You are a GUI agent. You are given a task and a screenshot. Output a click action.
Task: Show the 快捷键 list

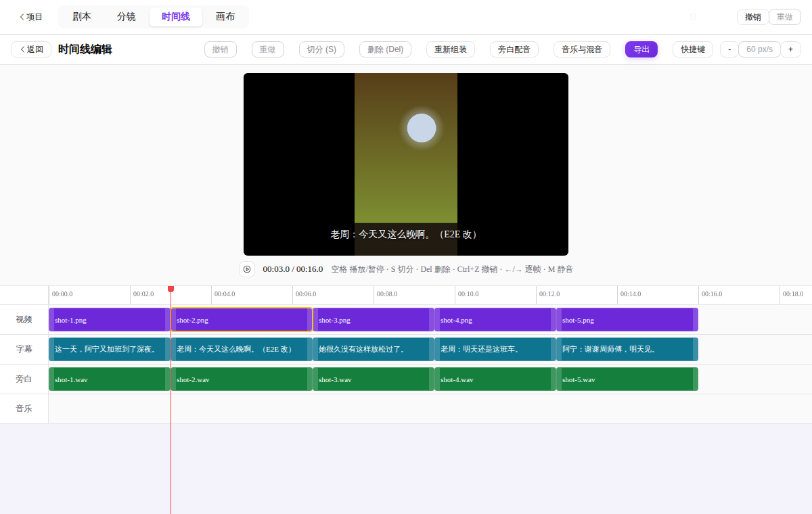pyautogui.click(x=693, y=49)
